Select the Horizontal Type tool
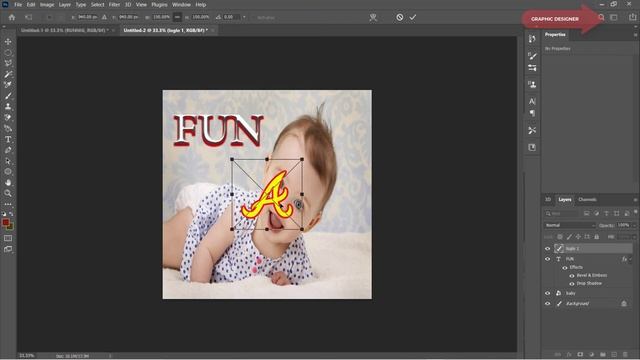The height and width of the screenshot is (360, 640). 8,139
